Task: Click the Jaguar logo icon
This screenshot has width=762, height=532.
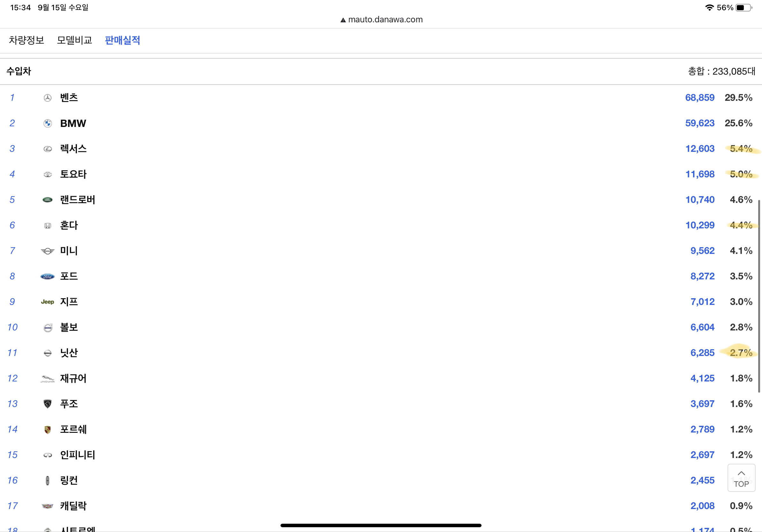Action: [48, 379]
